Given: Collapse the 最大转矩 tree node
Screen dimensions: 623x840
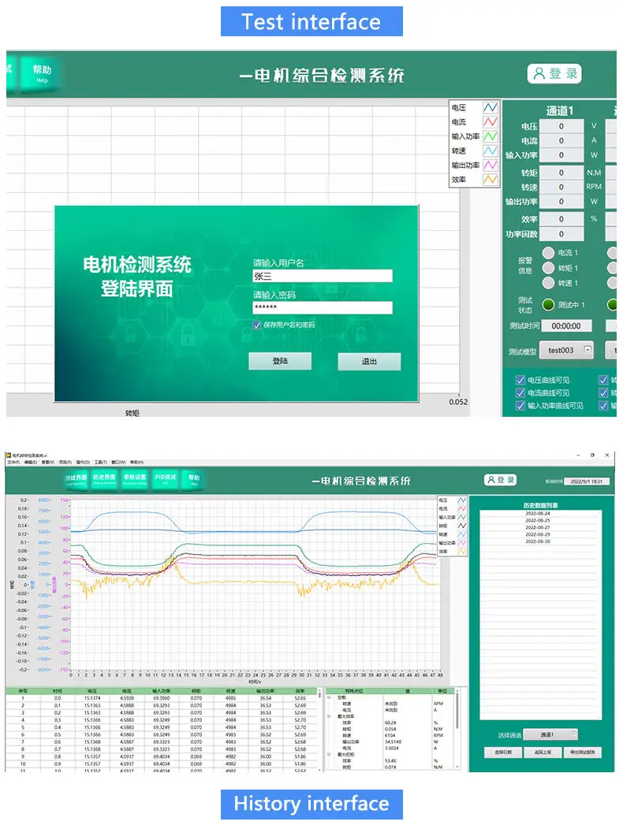Looking at the screenshot, I should [x=329, y=754].
